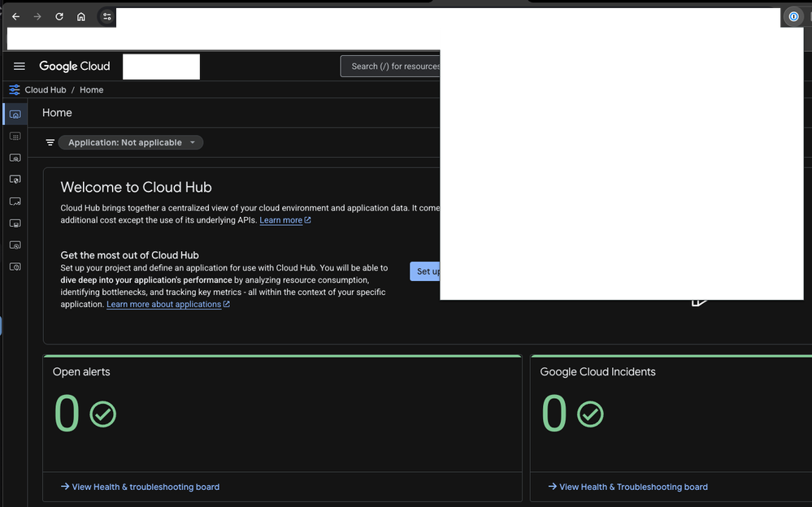Click the blue Set up button
The height and width of the screenshot is (507, 812).
tap(425, 271)
